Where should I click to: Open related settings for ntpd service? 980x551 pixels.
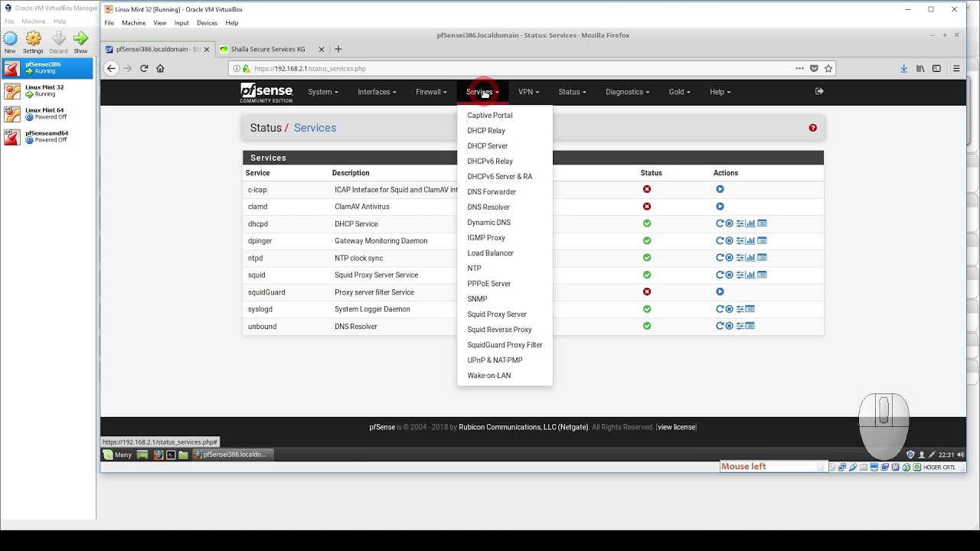coord(740,258)
